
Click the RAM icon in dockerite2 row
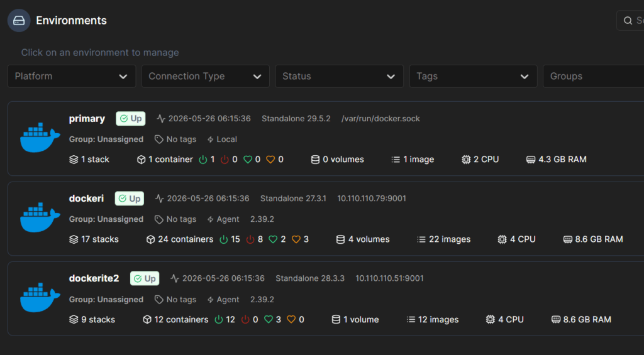[556, 320]
